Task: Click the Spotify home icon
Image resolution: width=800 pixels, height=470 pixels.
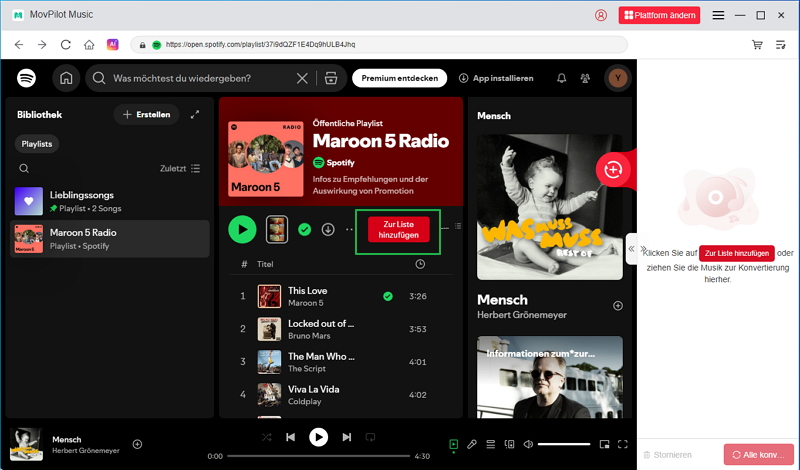Action: [x=66, y=78]
